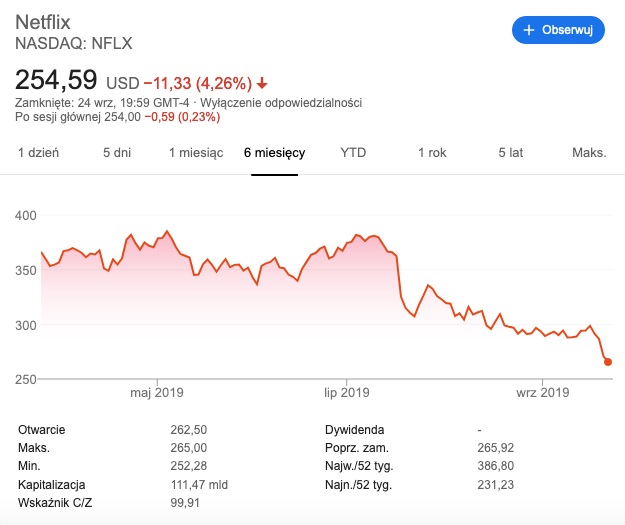Click the red down arrow beside the percentage change
Screen dimensions: 625x525
point(262,83)
